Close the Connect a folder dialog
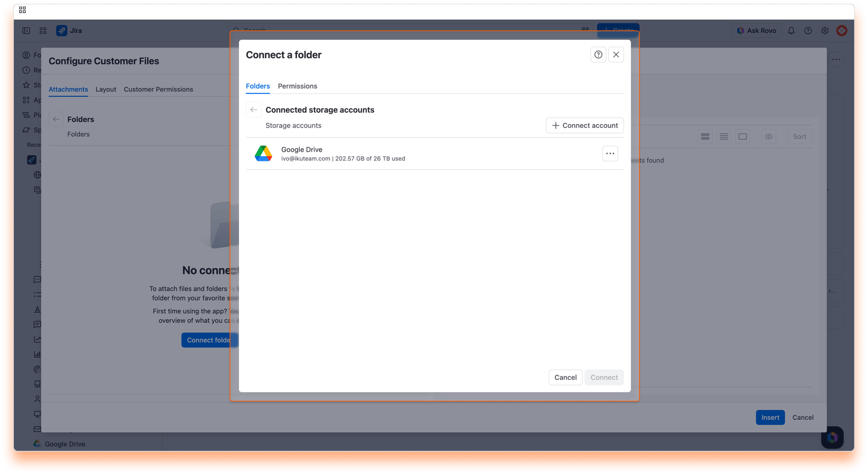The height and width of the screenshot is (474, 868). [616, 55]
